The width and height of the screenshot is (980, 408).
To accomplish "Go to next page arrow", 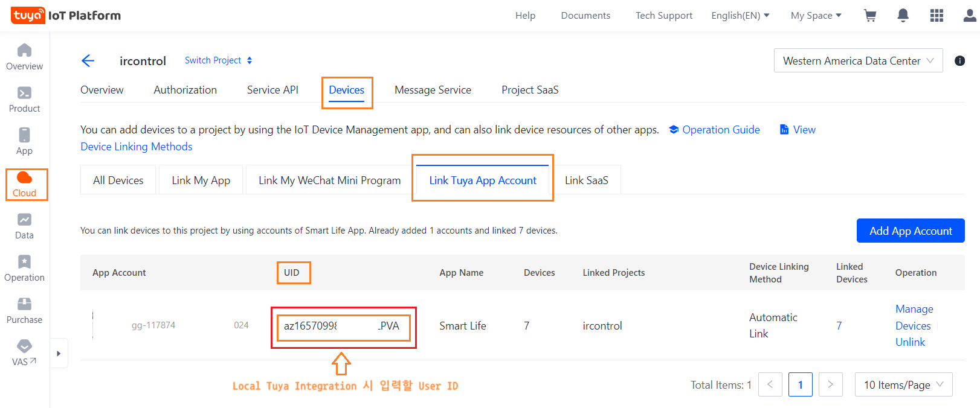I will pyautogui.click(x=831, y=384).
